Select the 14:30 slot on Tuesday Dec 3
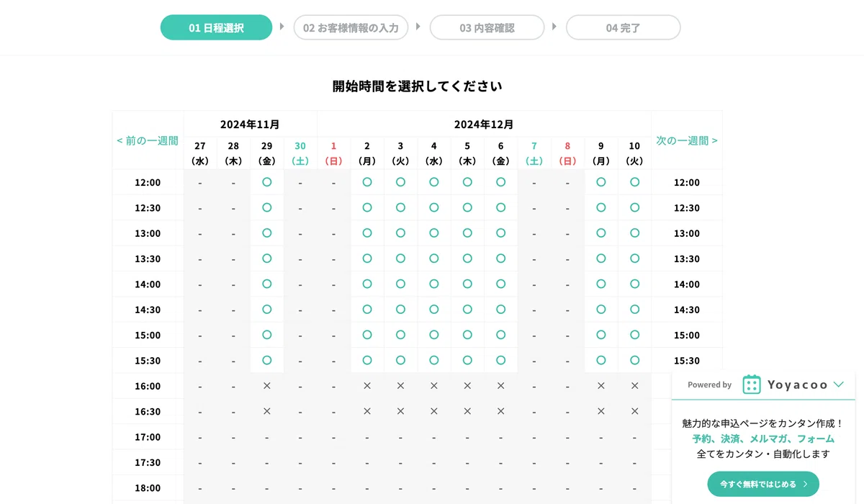 pyautogui.click(x=400, y=310)
